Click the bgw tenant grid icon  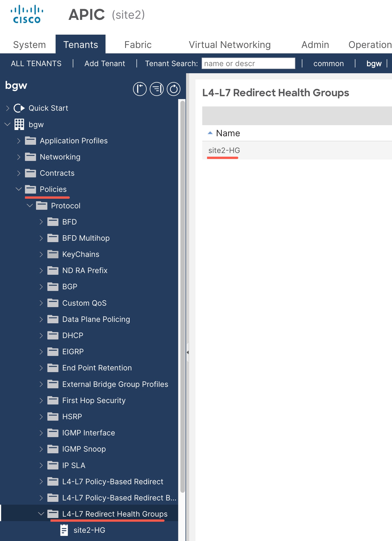click(19, 124)
